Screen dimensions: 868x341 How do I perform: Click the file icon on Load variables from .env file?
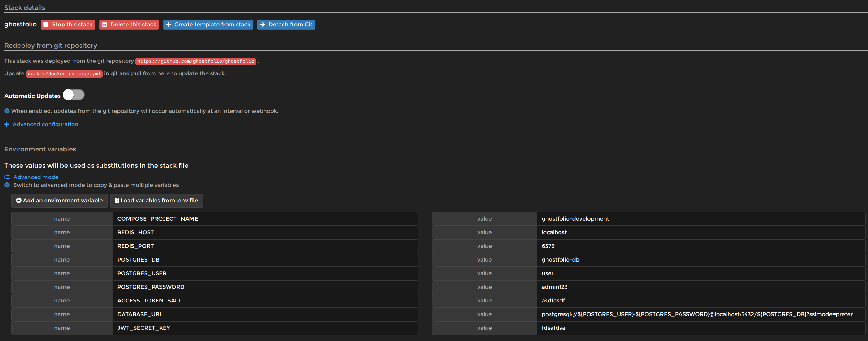117,200
